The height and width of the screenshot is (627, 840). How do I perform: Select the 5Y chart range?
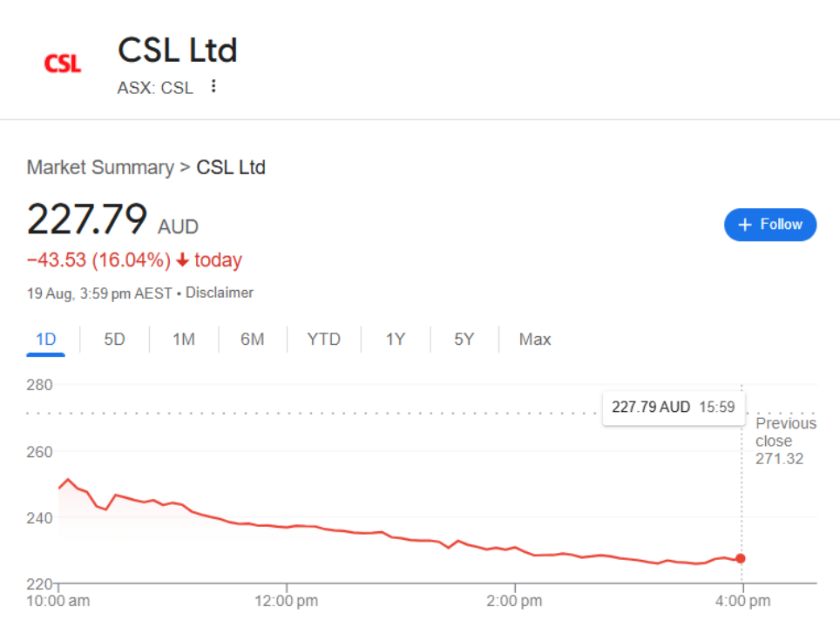click(x=464, y=339)
